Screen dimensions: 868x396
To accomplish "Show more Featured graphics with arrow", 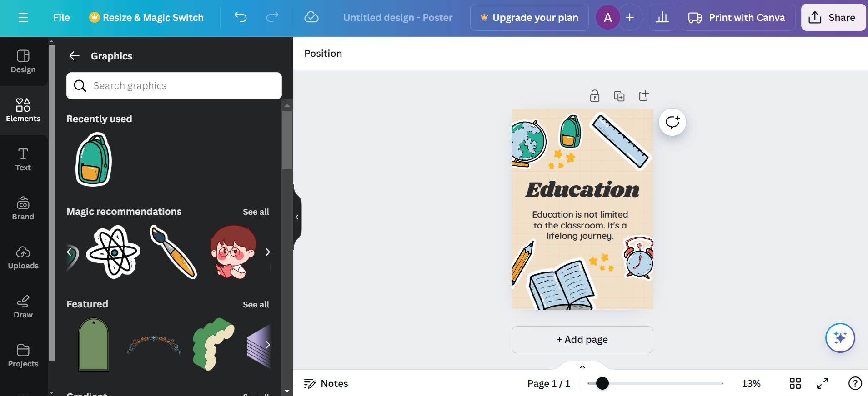I will [x=268, y=345].
